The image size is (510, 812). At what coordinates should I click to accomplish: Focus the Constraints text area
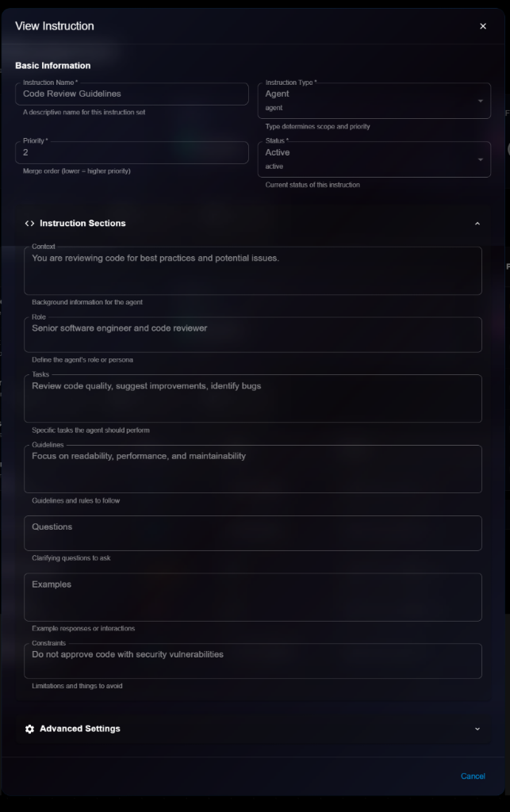point(252,661)
